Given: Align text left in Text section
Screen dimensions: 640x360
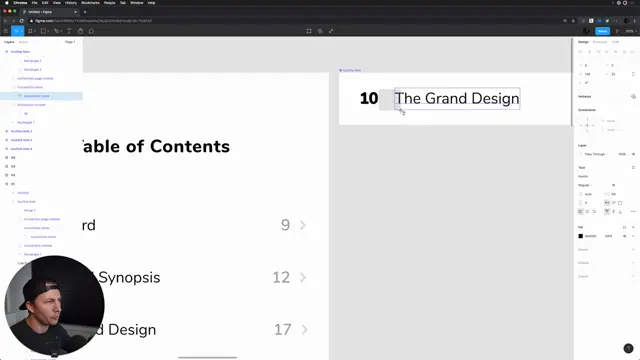Looking at the screenshot, I should 580,211.
